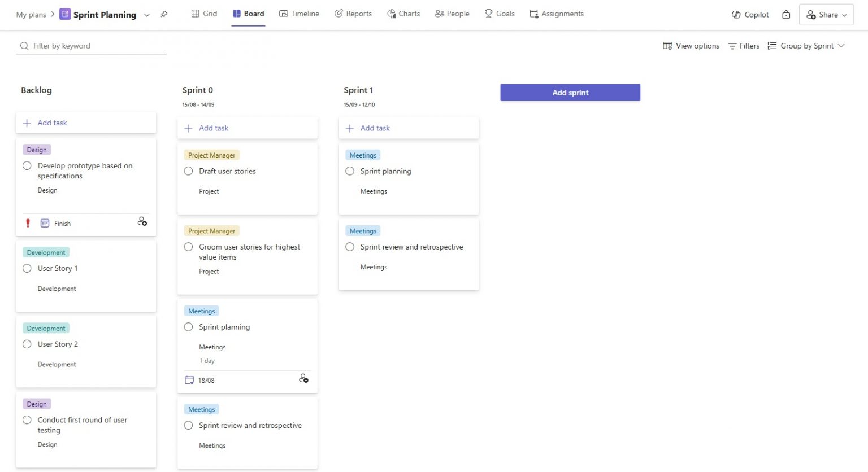Image resolution: width=868 pixels, height=472 pixels.
Task: Assign someone to the Develop prototype card
Action: tap(142, 222)
